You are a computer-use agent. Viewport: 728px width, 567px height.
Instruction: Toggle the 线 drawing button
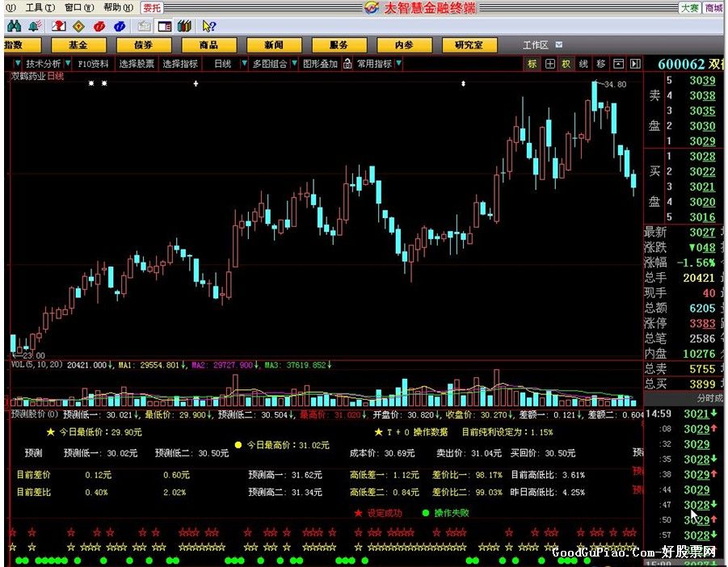583,64
